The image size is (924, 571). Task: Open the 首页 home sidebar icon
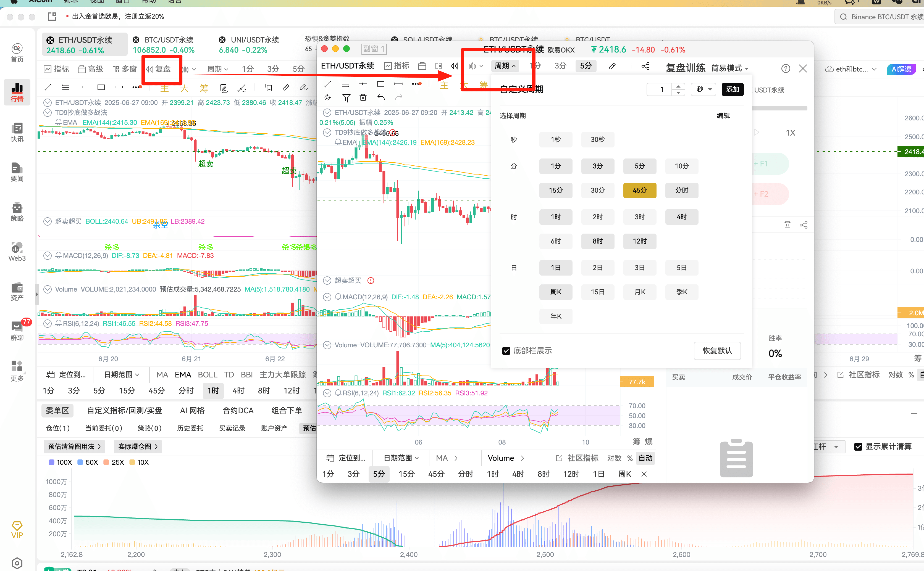coord(17,53)
